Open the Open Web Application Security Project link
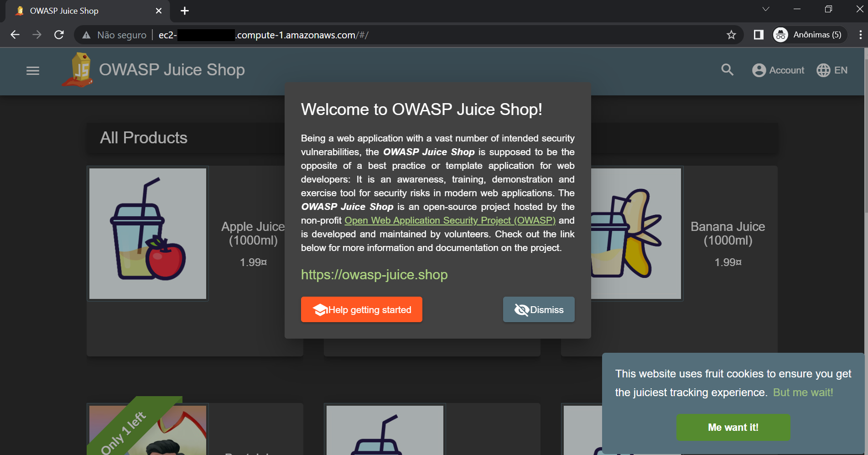Viewport: 868px width, 455px height. 450,220
